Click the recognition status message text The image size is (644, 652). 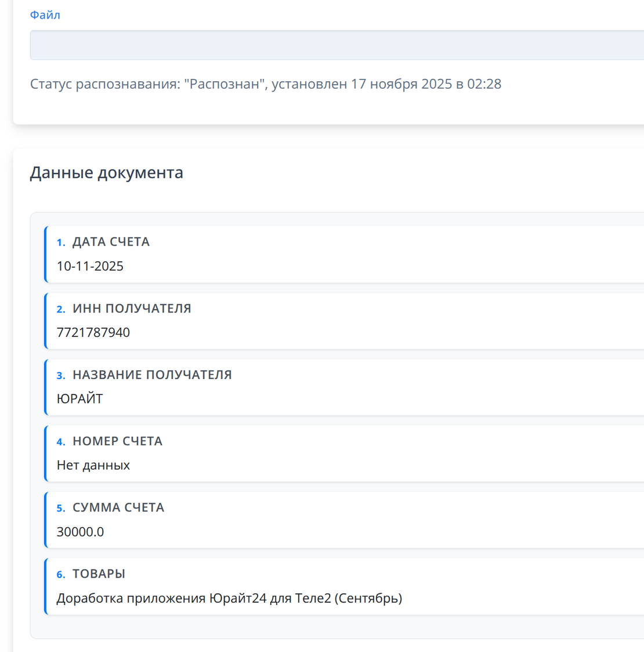pos(266,84)
